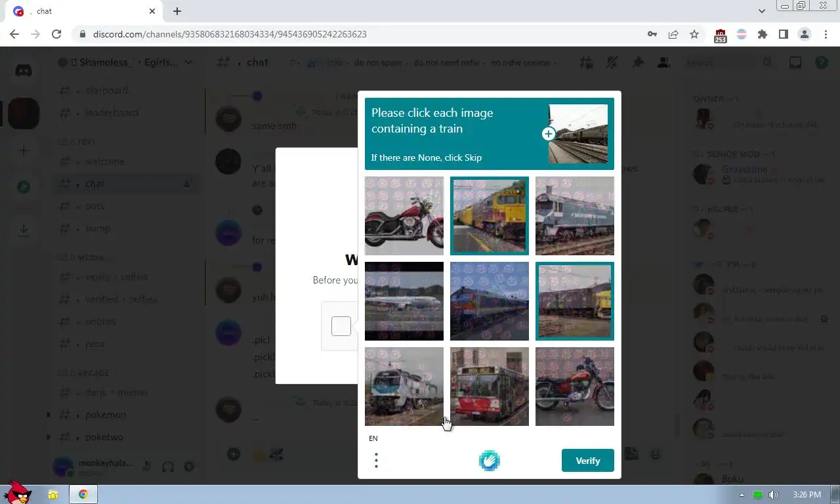Share this page icon

tap(673, 34)
